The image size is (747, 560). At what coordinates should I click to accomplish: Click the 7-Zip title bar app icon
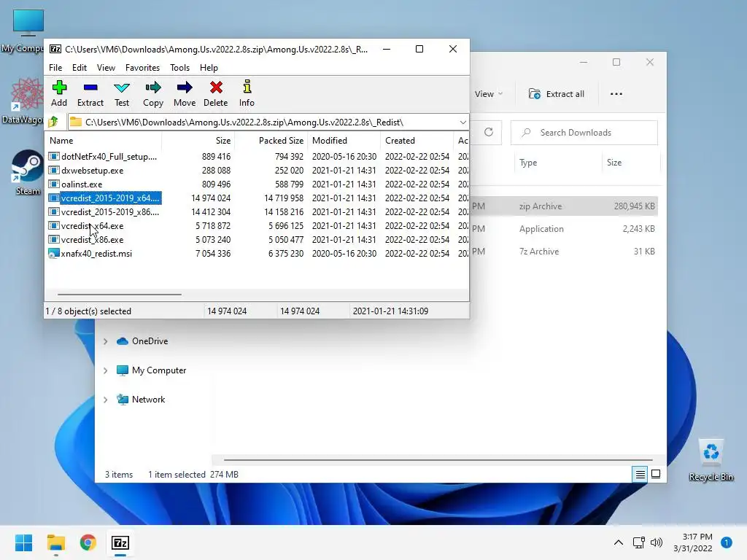(55, 49)
